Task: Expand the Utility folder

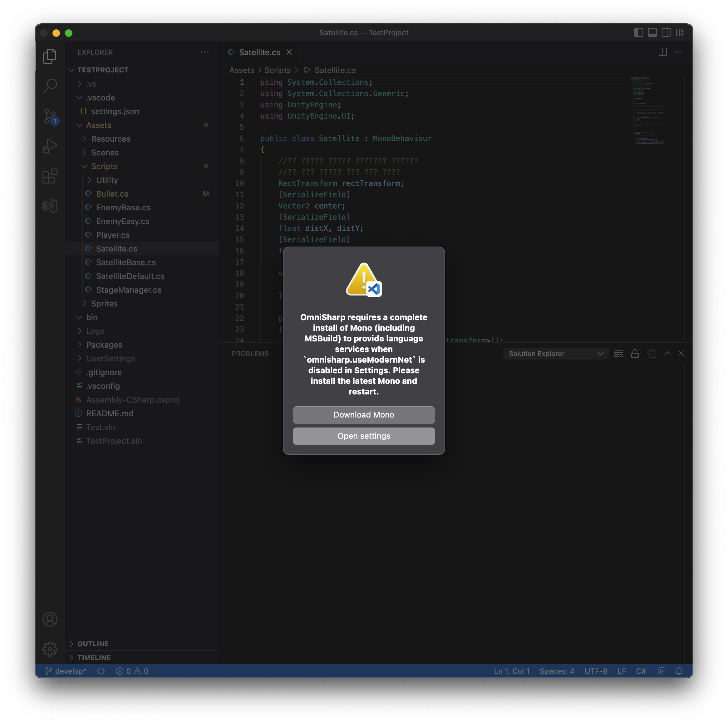Action: point(107,180)
